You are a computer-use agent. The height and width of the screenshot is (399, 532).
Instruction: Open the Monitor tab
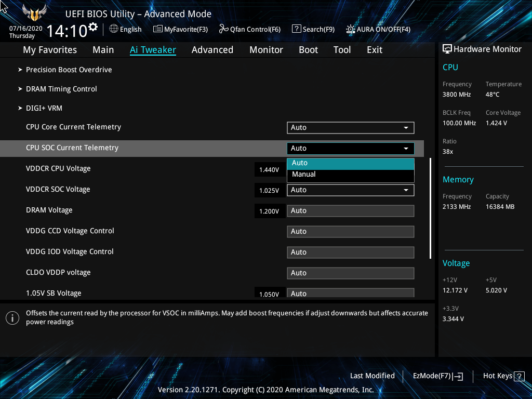click(266, 50)
